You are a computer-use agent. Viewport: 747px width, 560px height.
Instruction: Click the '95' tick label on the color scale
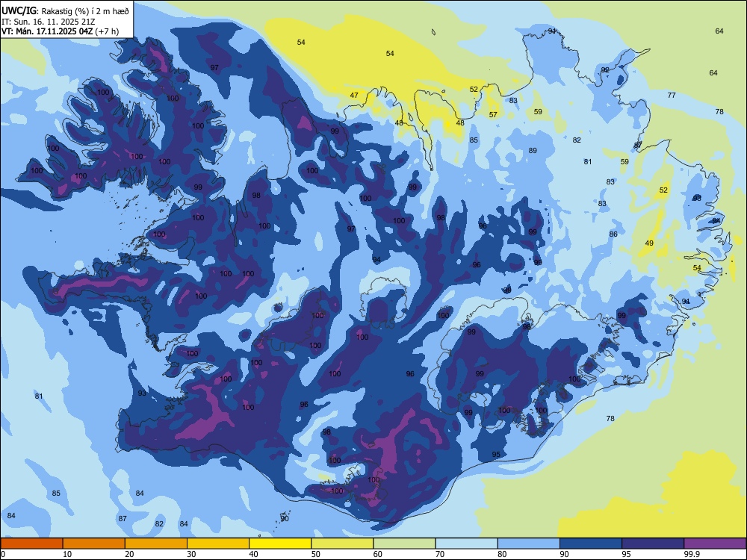point(626,554)
